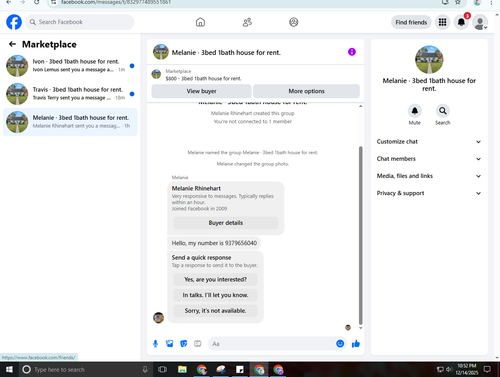
Task: Click the chat header group photo
Action: pos(161,52)
